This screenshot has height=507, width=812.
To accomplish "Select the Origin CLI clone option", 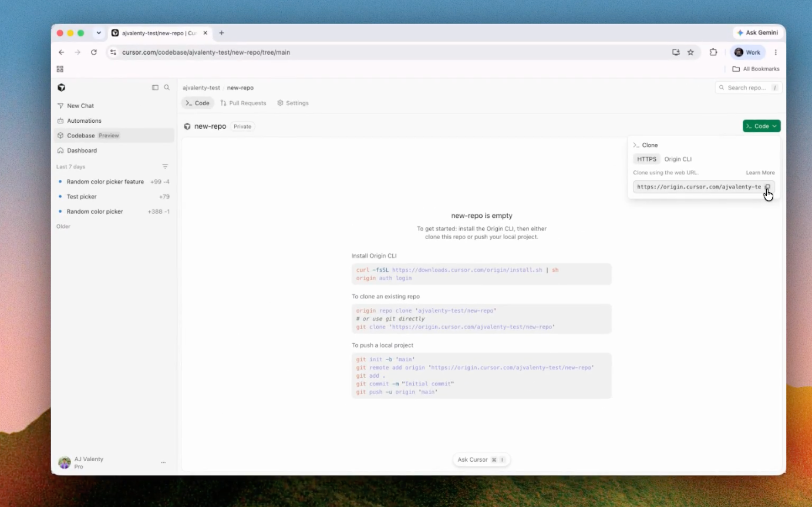I will 678,159.
